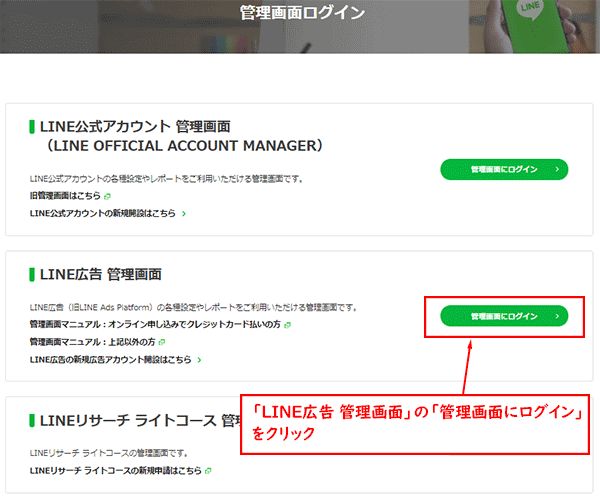600x500 pixels.
Task: Click LINE公式アカウント 管理画面にログイン button
Action: pos(504,169)
